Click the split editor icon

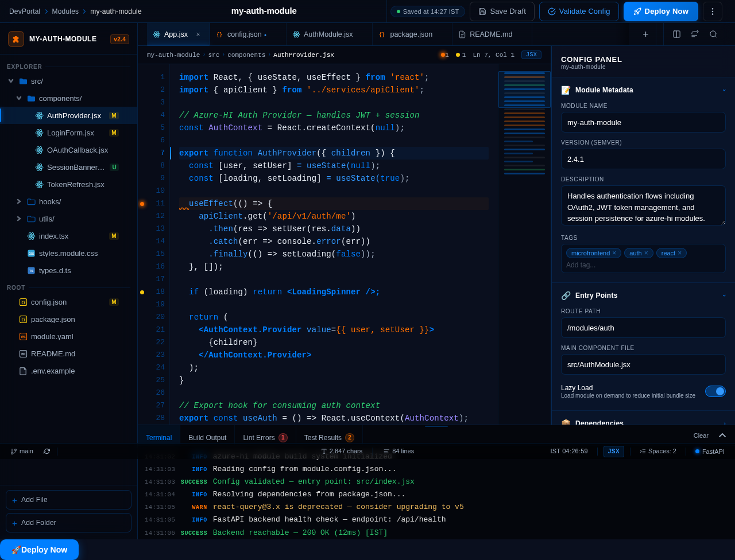[676, 34]
